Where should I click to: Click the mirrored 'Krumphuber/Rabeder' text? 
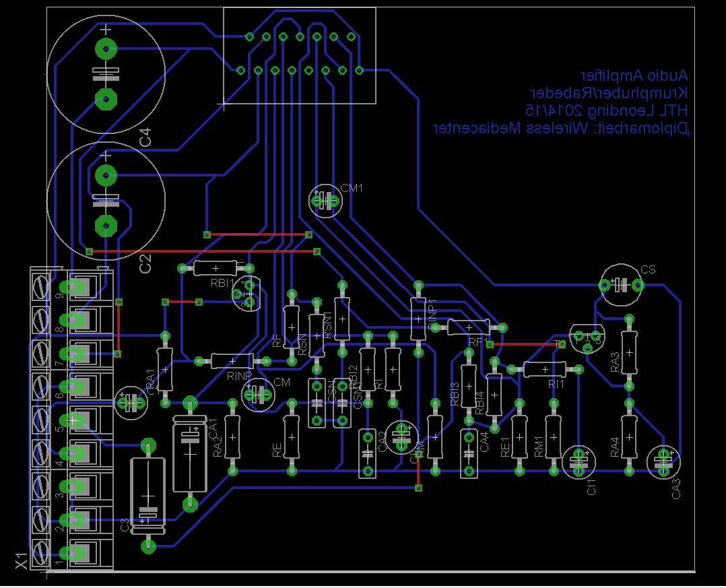pyautogui.click(x=609, y=93)
